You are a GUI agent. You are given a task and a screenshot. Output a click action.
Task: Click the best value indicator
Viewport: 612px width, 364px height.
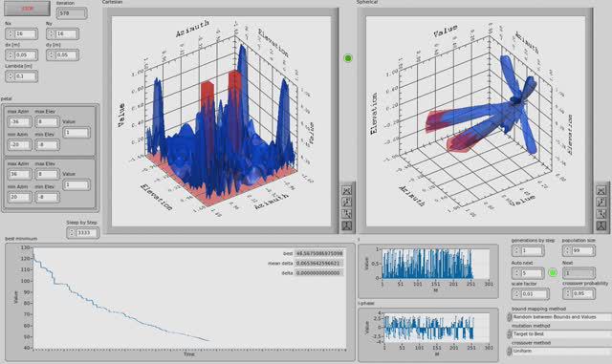(319, 253)
